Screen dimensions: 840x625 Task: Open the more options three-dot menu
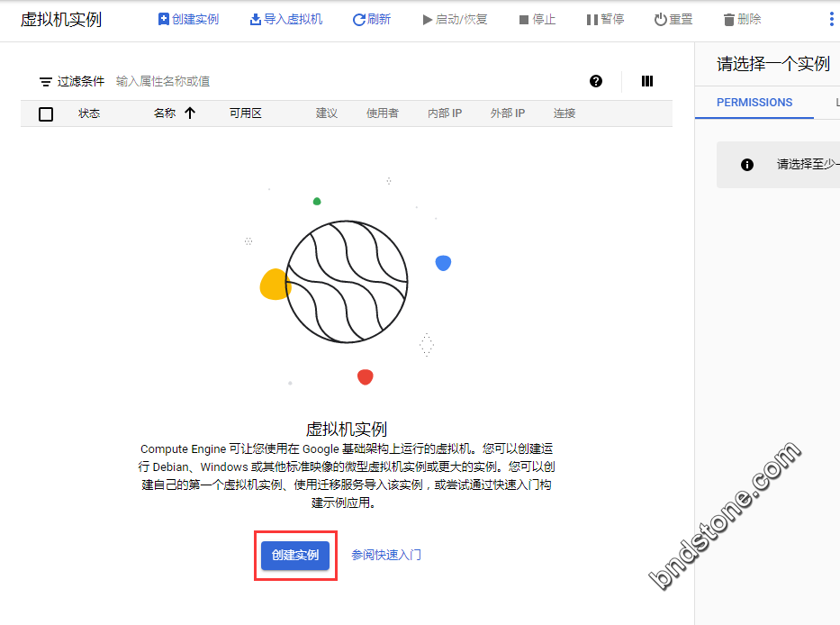click(831, 19)
